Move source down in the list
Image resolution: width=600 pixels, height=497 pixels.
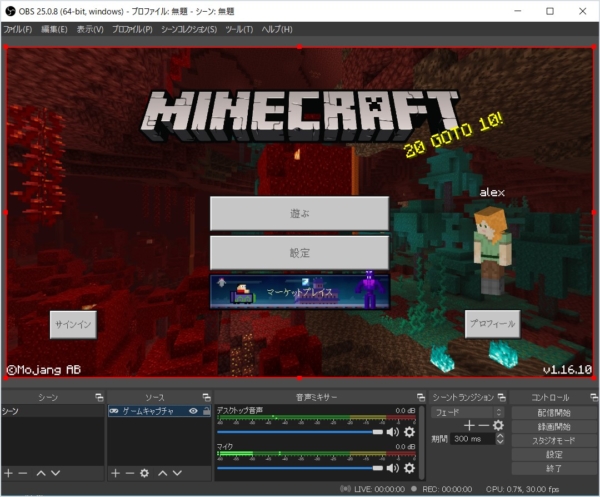(x=177, y=473)
